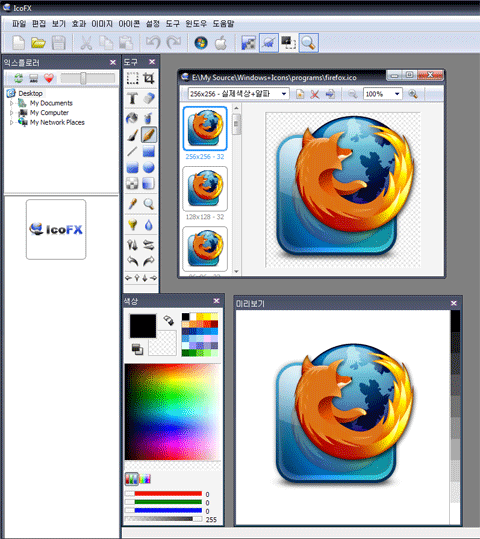Click the refresh button in explorer panel

[18, 78]
